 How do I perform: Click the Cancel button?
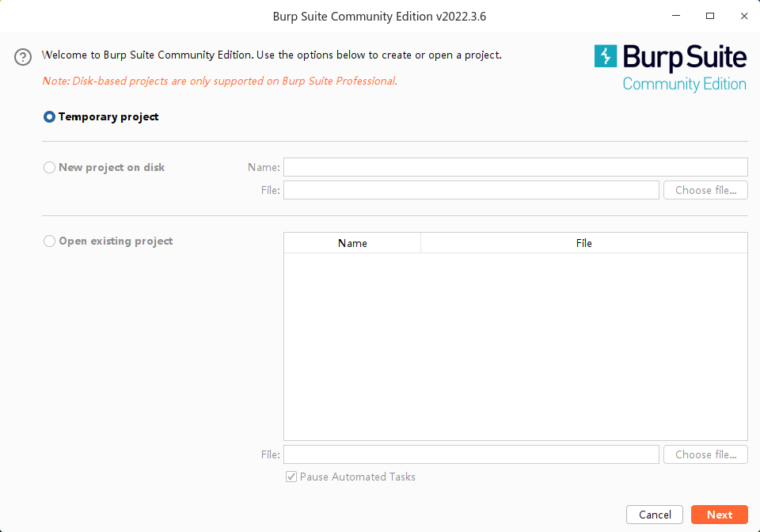click(x=655, y=515)
